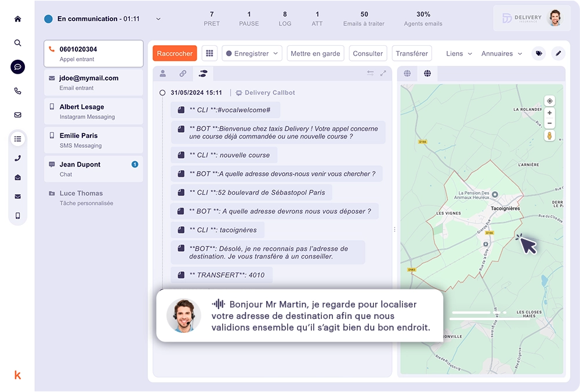Click the 52 boulevard de Sébastopol message
580x392 pixels.
coord(251,193)
